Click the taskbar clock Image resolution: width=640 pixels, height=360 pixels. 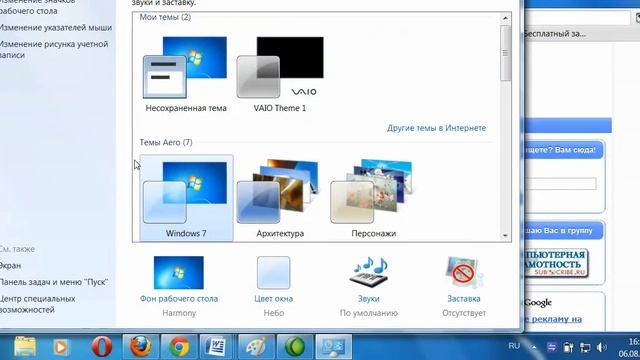tap(629, 347)
